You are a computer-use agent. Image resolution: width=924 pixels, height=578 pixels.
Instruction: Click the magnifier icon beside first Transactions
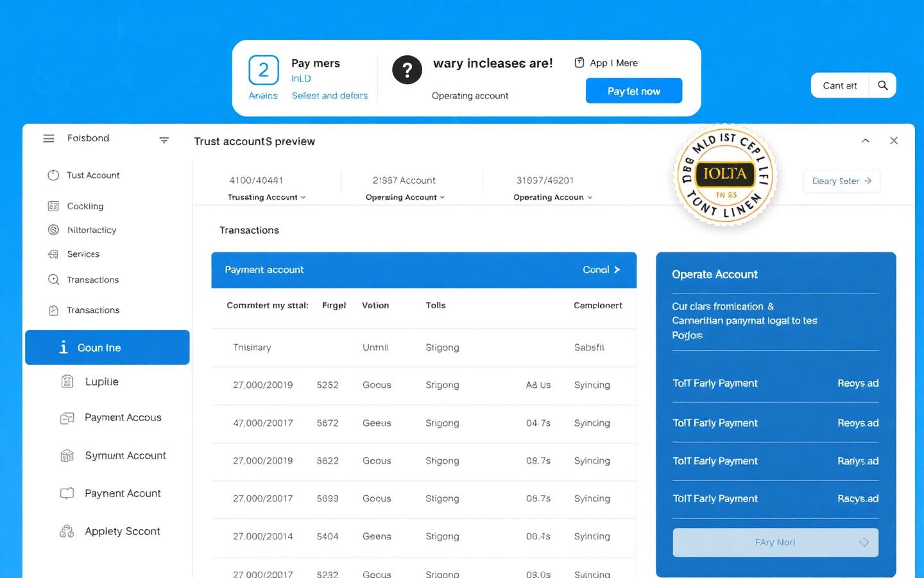[x=54, y=279]
